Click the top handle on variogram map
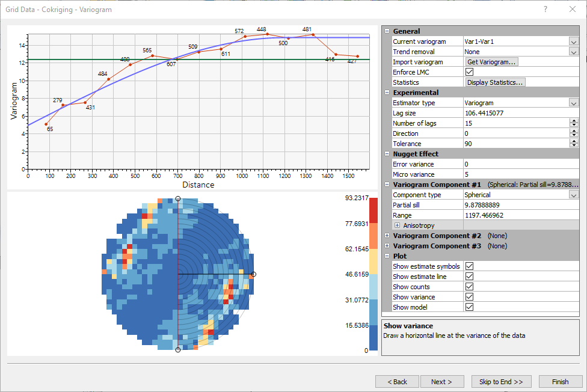Screen dimensions: 587x392 178,199
